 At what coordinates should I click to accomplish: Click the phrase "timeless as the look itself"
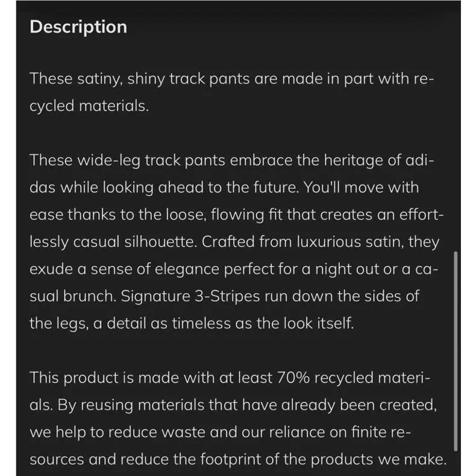coord(263,324)
